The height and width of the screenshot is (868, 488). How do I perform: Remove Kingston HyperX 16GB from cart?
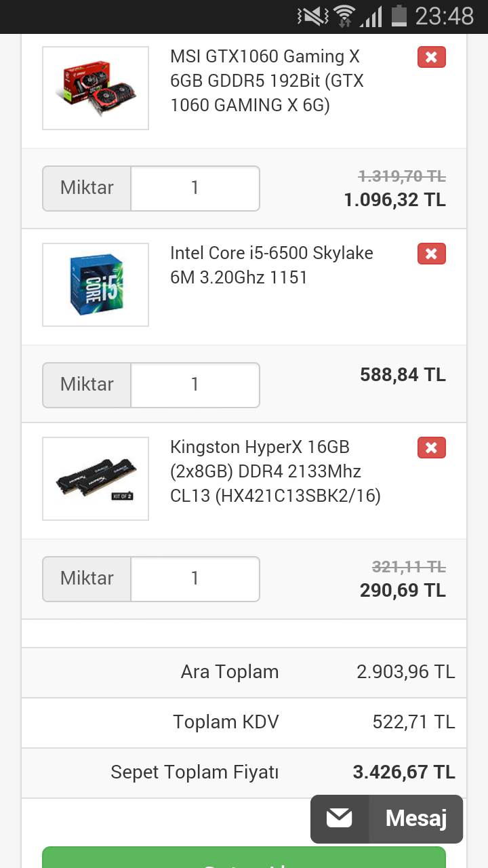coord(431,448)
